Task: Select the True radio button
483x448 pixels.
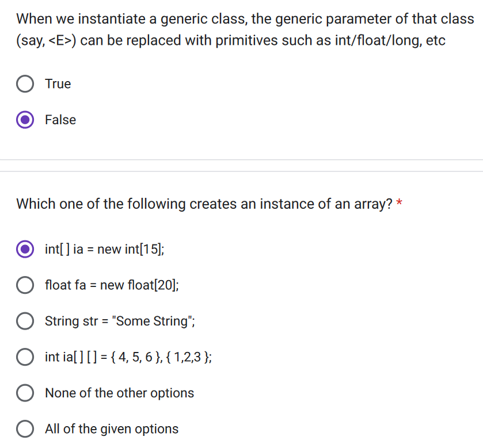Action: click(25, 84)
